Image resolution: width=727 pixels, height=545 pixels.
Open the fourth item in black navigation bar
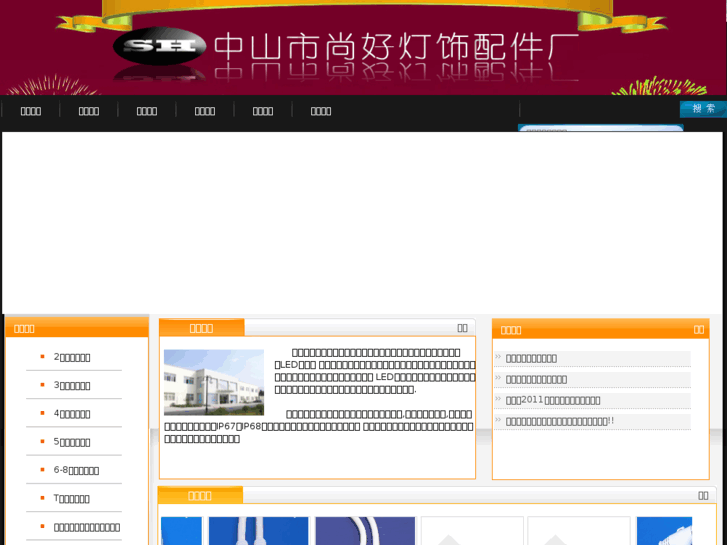(x=204, y=111)
